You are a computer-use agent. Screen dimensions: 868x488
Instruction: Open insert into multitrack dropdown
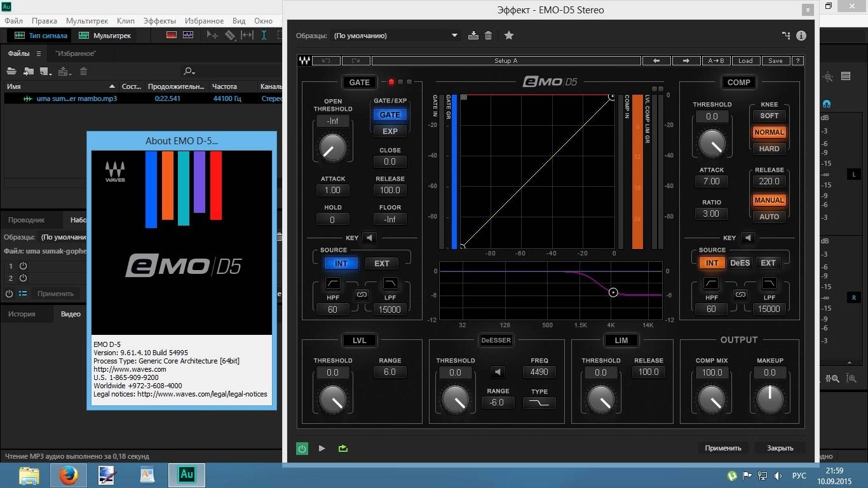(x=65, y=71)
